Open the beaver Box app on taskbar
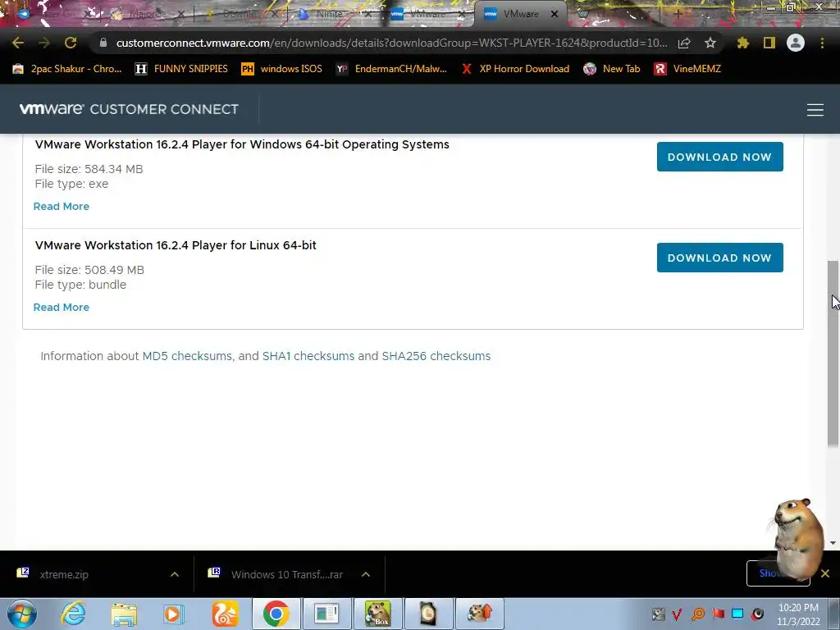Screen dimensions: 840x630 (x=377, y=614)
